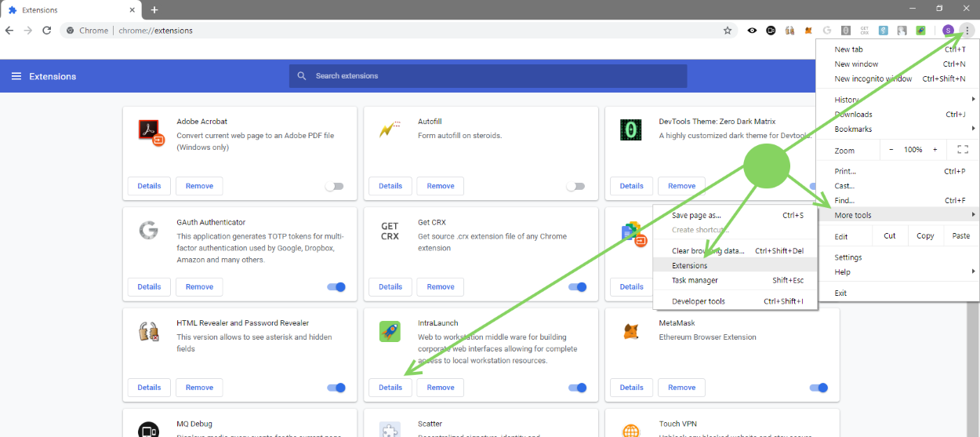
Task: Select New window menu item
Action: pos(898,64)
